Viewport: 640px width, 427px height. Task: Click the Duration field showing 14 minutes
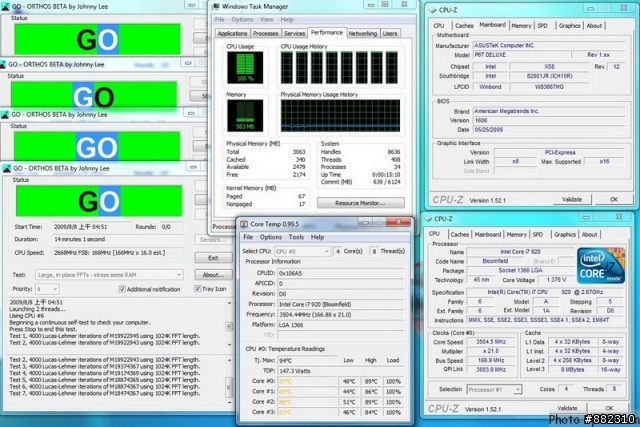click(x=118, y=239)
